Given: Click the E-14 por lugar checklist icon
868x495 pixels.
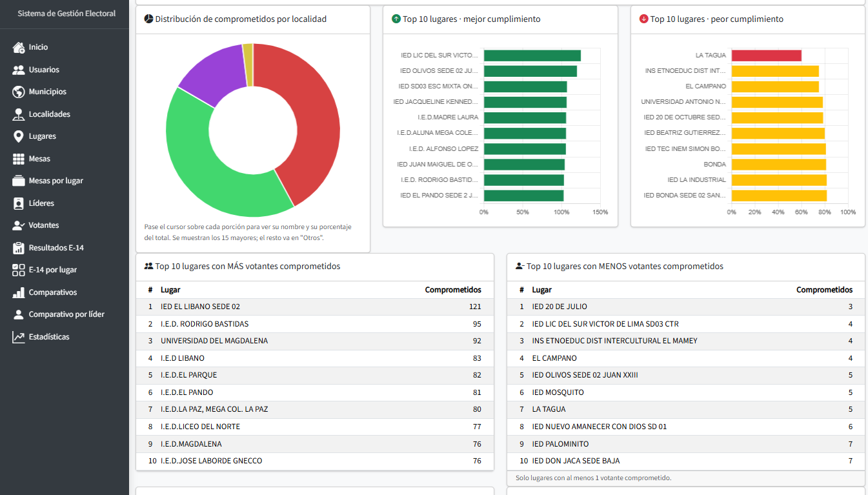Looking at the screenshot, I should tap(18, 270).
